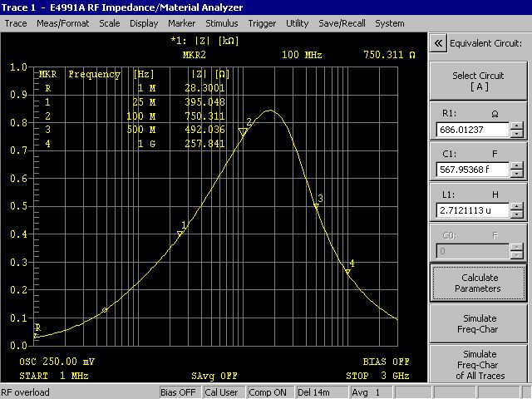Screen dimensions: 532x399
Task: Decrease L1 value with down arrow
Action: [517, 214]
